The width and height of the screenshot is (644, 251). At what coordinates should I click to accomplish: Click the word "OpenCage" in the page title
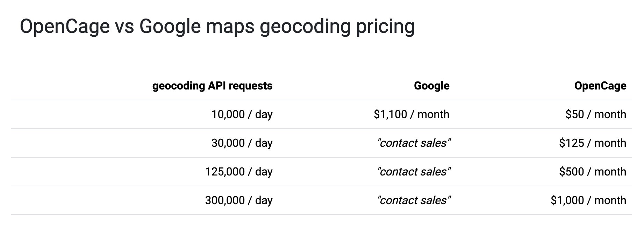[x=65, y=27]
